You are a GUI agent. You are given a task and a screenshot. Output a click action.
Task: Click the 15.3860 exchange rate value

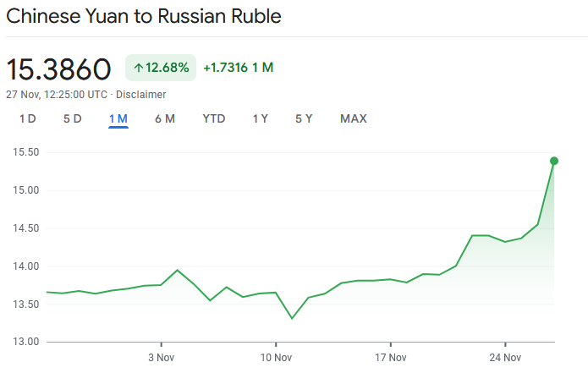coord(59,69)
